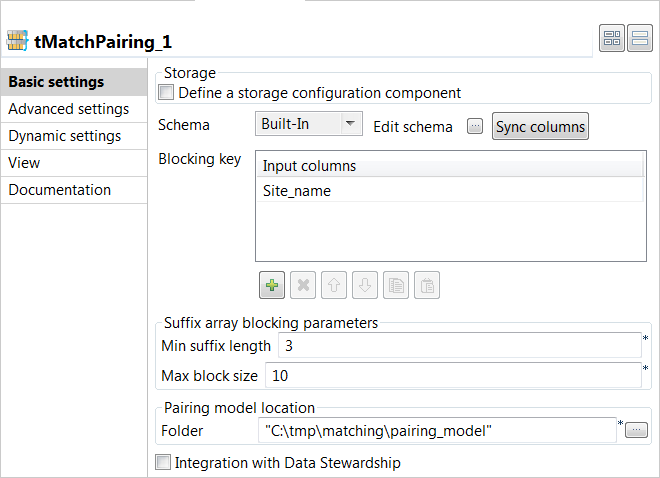Move blocking key row up
The width and height of the screenshot is (660, 478).
[334, 285]
